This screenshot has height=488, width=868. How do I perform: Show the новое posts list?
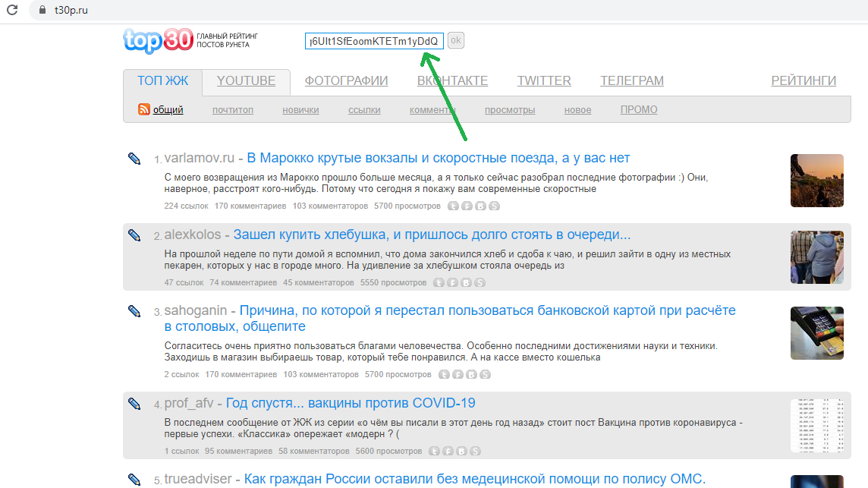coord(577,110)
